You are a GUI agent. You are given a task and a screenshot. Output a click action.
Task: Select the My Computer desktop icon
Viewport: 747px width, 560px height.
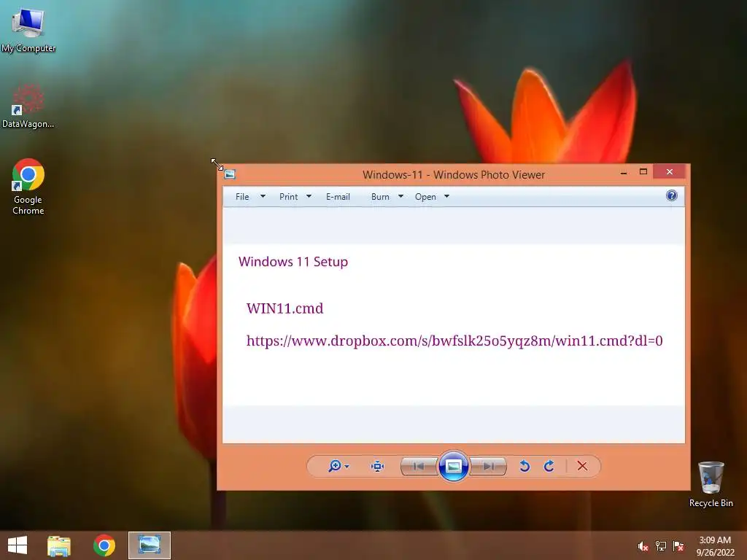click(x=28, y=29)
